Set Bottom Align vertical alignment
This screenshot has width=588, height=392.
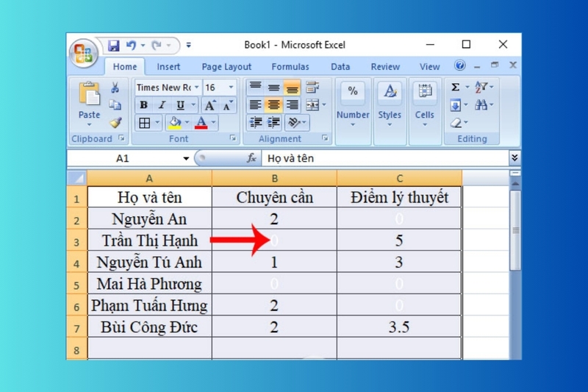(292, 87)
